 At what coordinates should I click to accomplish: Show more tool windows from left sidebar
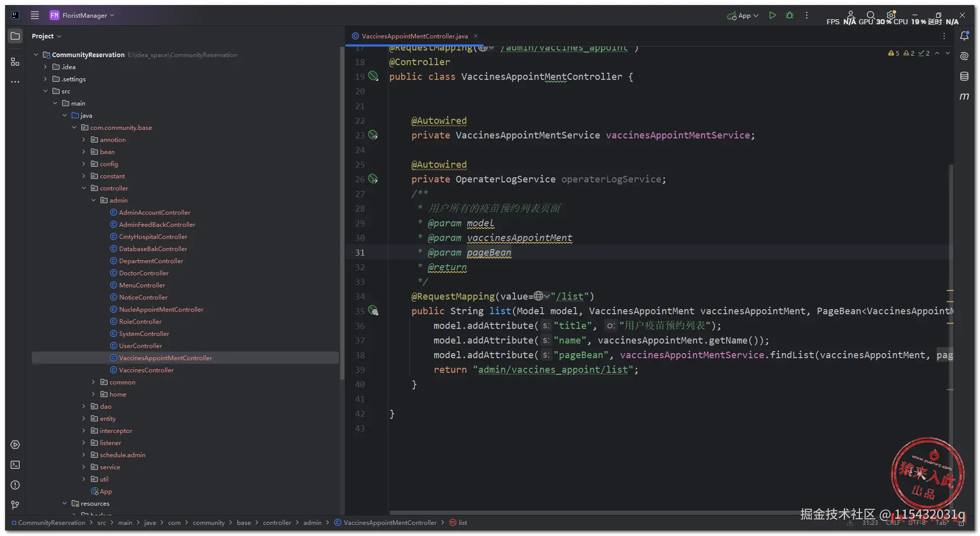[15, 82]
